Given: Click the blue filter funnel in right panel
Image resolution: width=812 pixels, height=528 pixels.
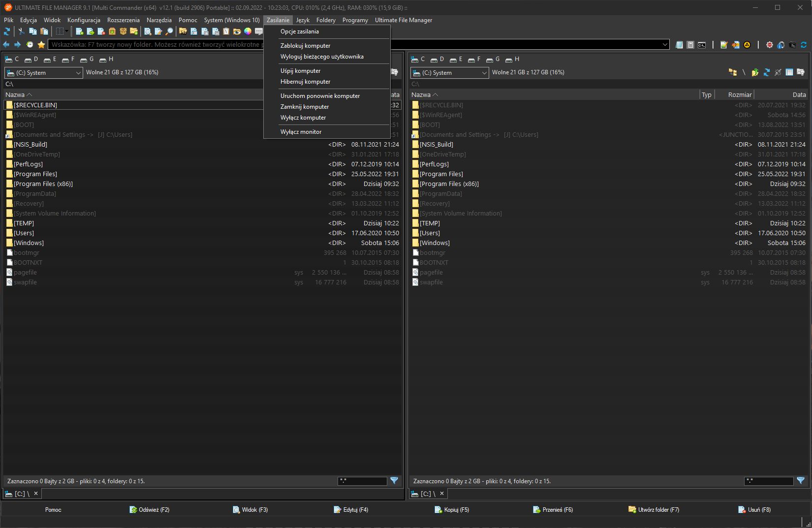Looking at the screenshot, I should tap(801, 481).
